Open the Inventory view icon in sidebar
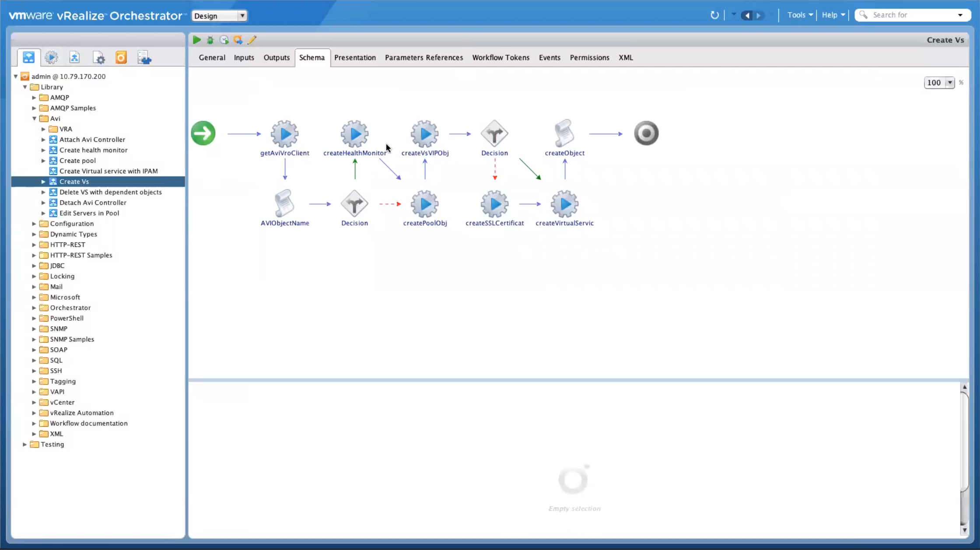This screenshot has height=550, width=980. 144,57
